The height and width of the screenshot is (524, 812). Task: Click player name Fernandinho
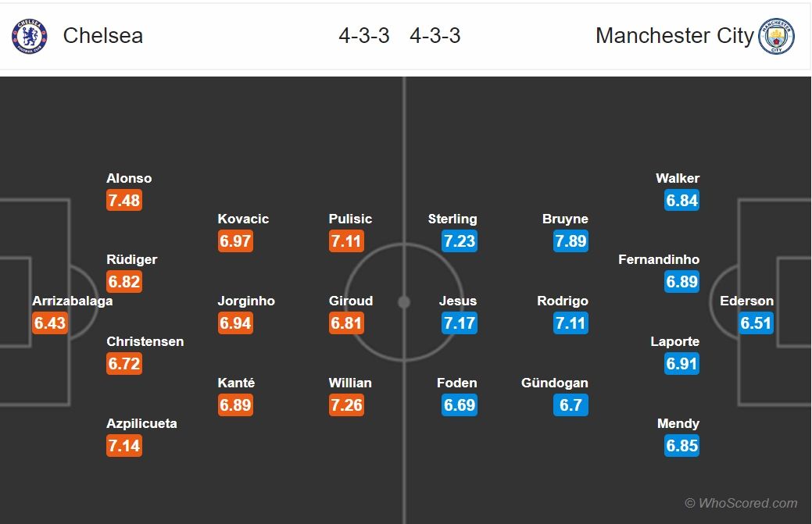(x=659, y=259)
